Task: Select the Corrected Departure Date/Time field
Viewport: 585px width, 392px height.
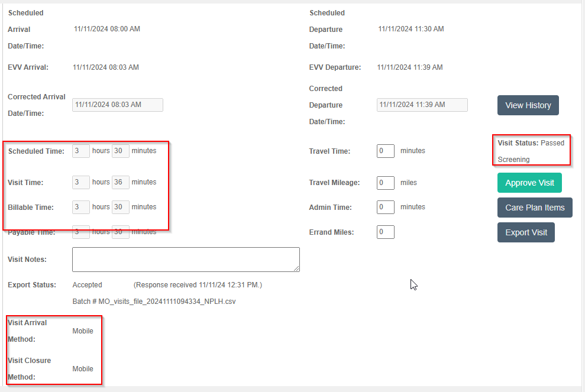Action: point(422,105)
